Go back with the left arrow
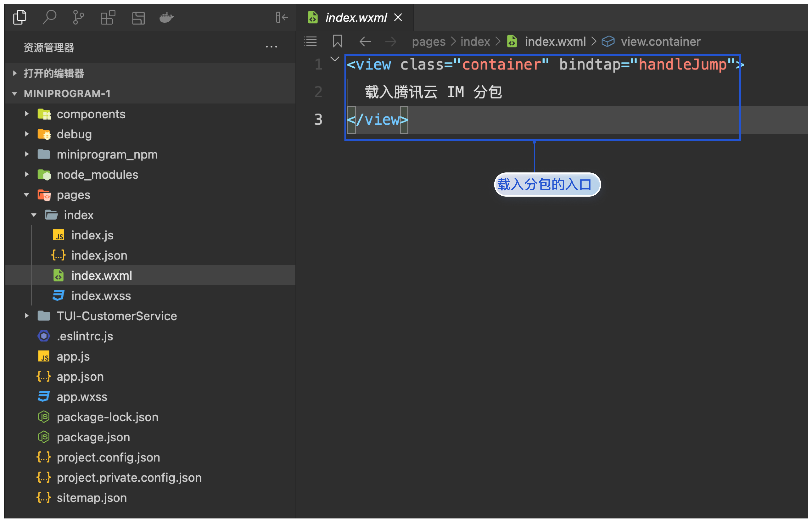 (x=365, y=41)
